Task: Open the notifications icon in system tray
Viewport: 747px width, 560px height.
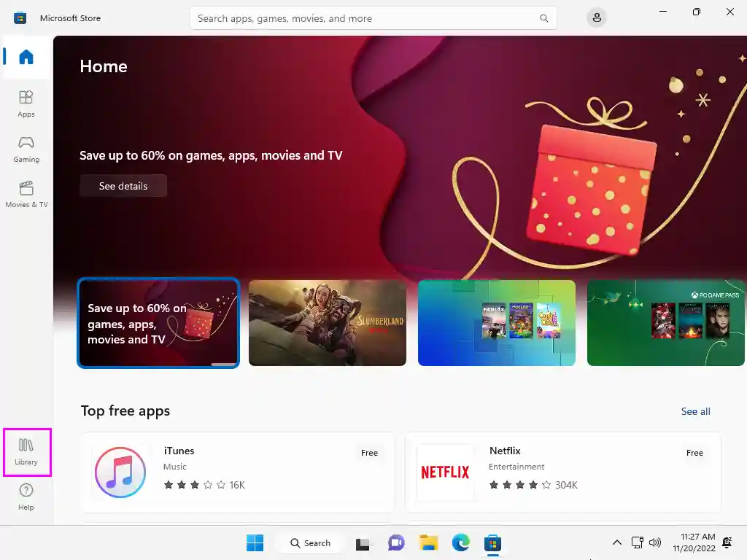Action: click(x=727, y=542)
